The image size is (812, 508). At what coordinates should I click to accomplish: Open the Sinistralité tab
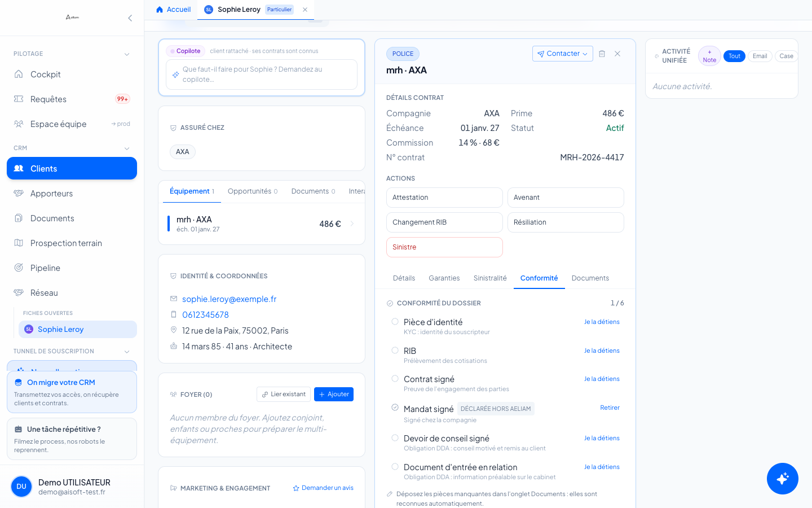click(x=490, y=278)
